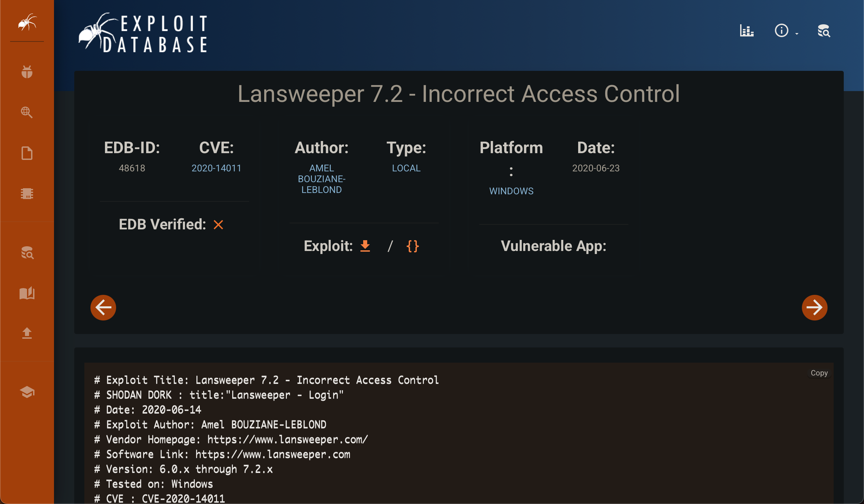Viewport: 864px width, 504px height.
Task: Open CVE 2020-14011 link
Action: (216, 168)
